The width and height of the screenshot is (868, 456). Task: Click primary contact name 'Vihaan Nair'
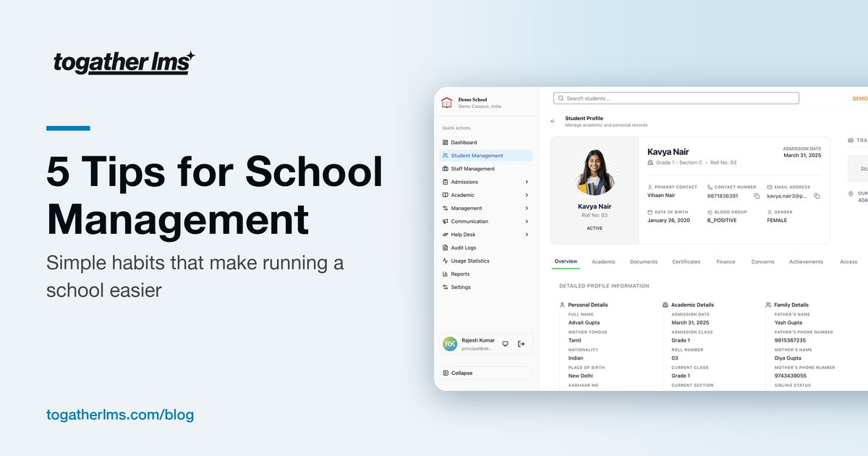click(661, 196)
